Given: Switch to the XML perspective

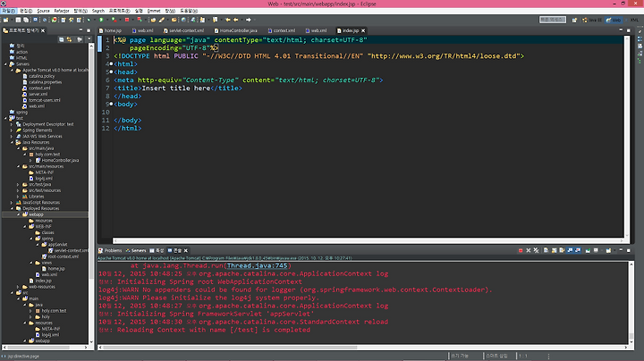Looking at the screenshot, I should [x=633, y=20].
